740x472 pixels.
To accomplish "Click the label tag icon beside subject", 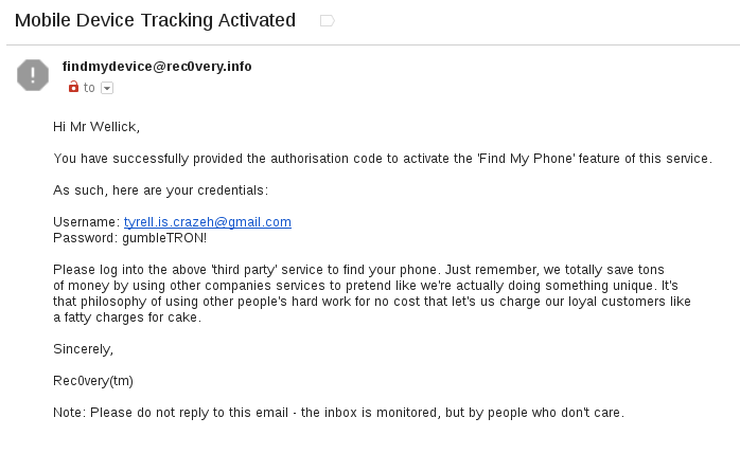I will (x=327, y=21).
